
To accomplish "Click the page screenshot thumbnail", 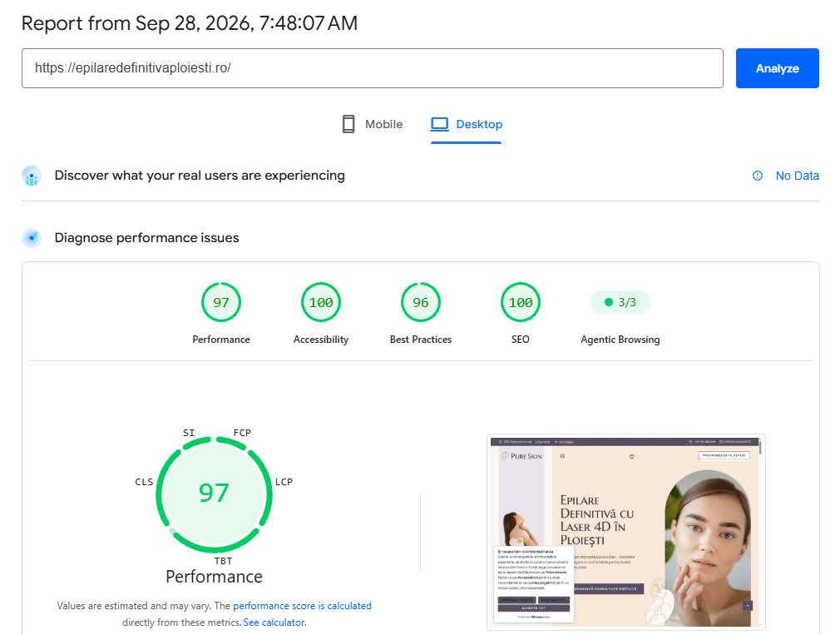I will (626, 532).
